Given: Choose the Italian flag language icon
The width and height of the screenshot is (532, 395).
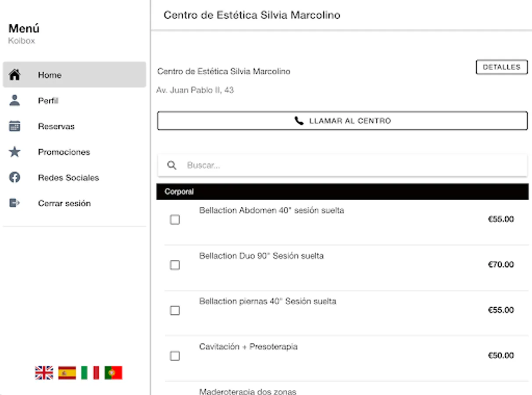Looking at the screenshot, I should click(x=90, y=373).
